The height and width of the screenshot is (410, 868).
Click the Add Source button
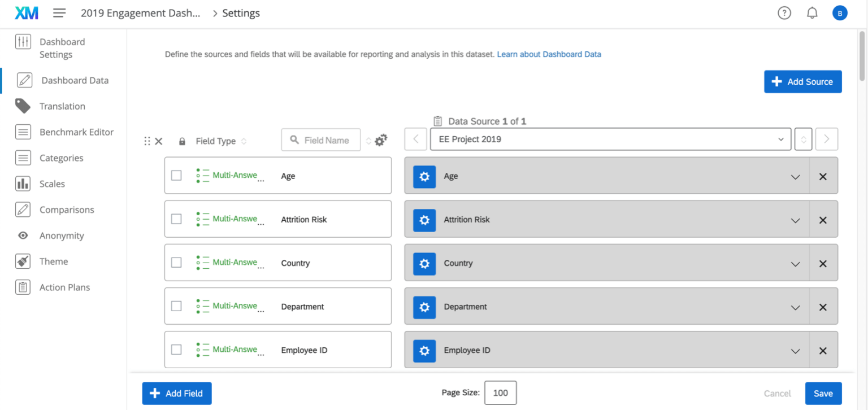click(x=802, y=81)
